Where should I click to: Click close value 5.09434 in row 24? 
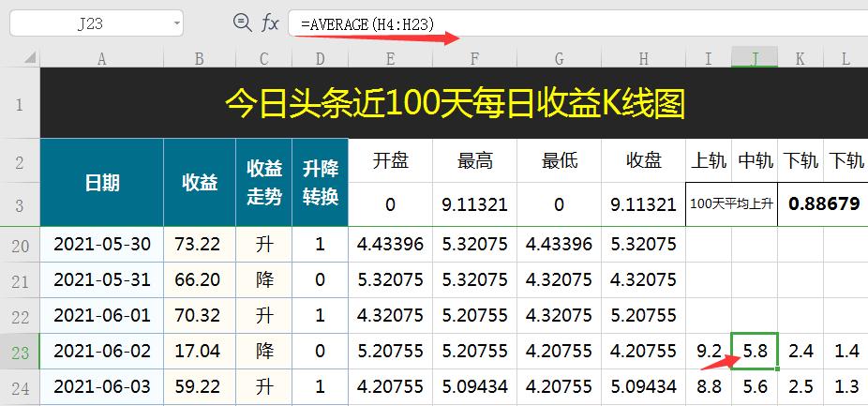(x=643, y=387)
